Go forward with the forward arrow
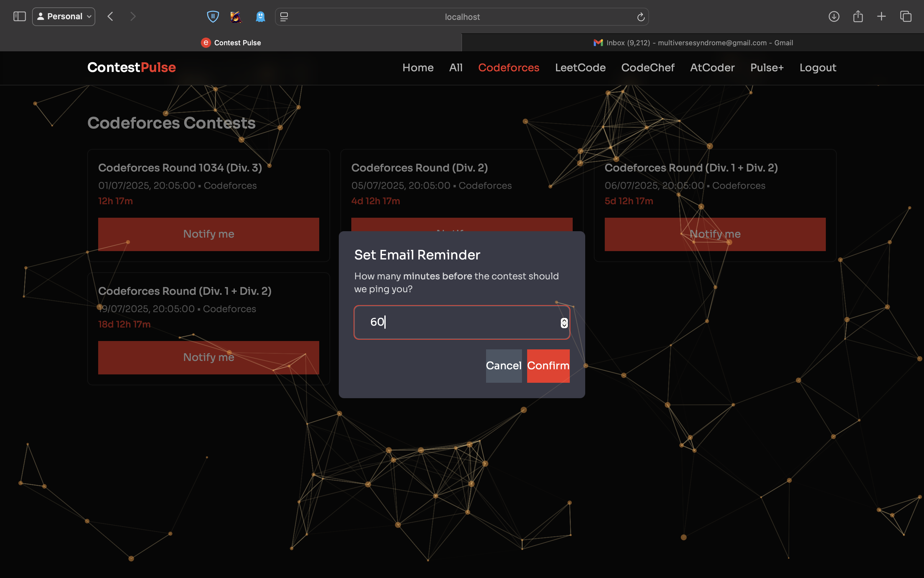The image size is (924, 578). [133, 16]
